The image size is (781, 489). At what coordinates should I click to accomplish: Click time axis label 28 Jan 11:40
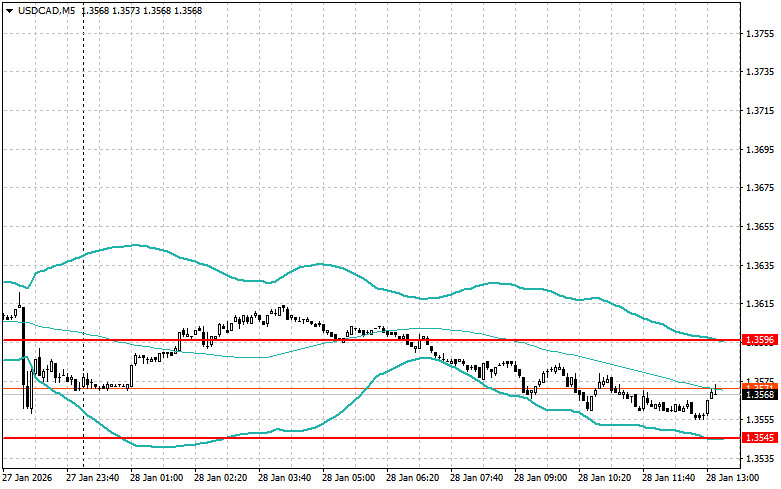pos(668,478)
